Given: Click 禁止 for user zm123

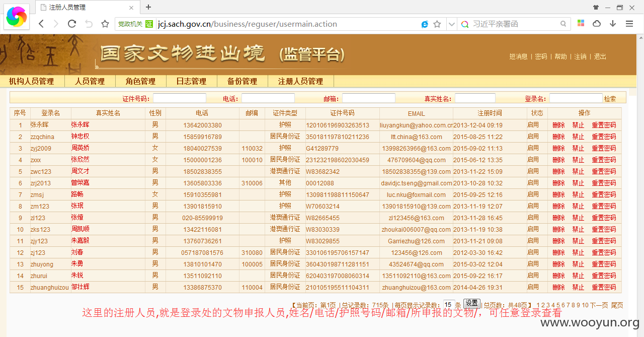Looking at the screenshot, I should (x=578, y=206).
